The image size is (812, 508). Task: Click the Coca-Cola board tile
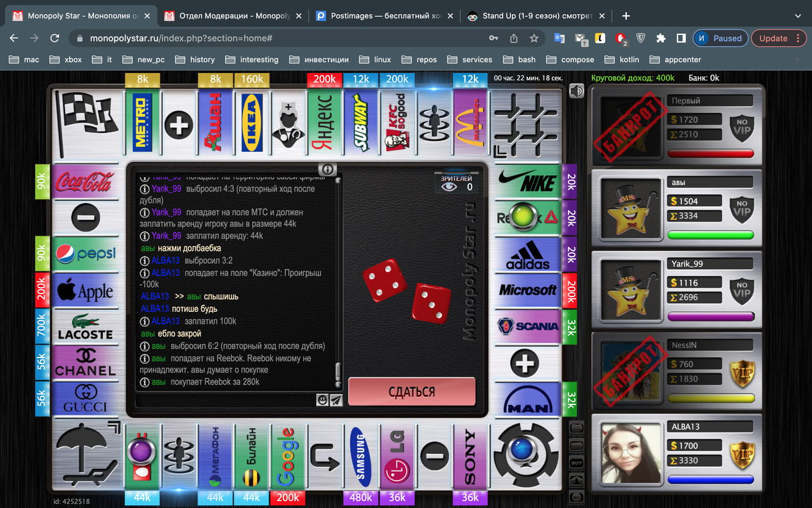point(84,182)
